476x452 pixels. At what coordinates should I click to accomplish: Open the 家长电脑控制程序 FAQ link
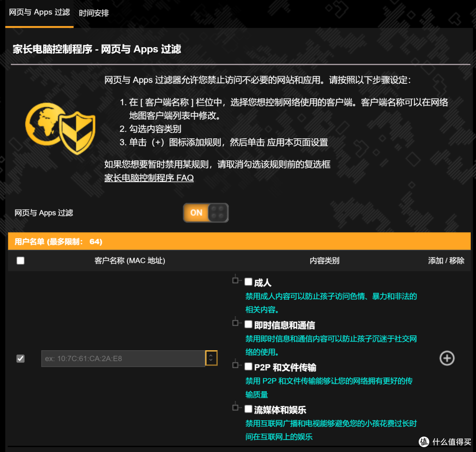(149, 178)
